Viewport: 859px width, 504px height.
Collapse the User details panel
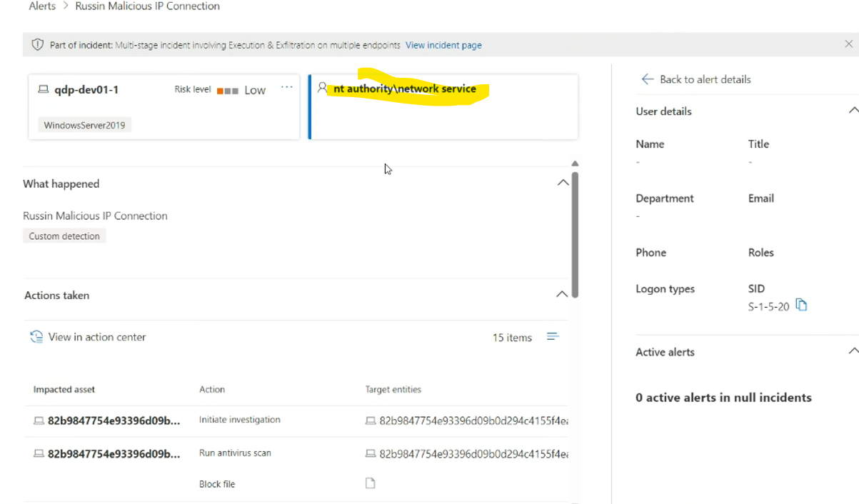click(854, 110)
